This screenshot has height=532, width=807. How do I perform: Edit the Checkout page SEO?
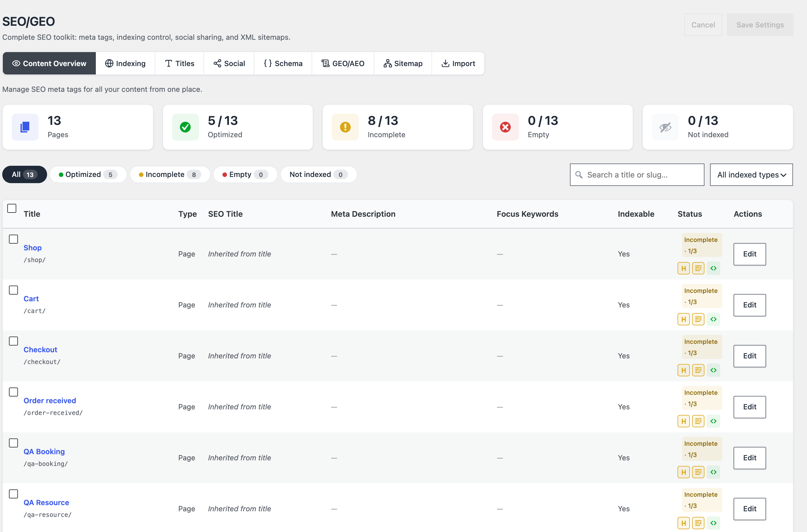point(750,356)
